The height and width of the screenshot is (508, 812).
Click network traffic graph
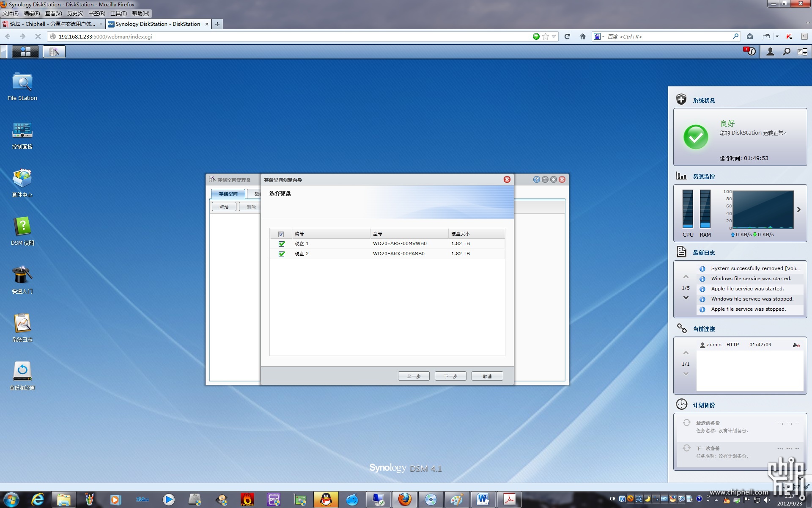pyautogui.click(x=763, y=210)
